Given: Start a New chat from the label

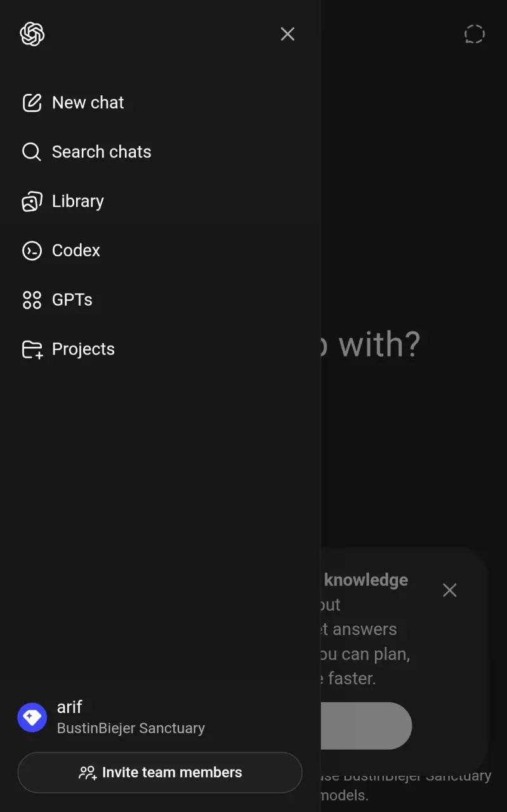Looking at the screenshot, I should coord(88,103).
